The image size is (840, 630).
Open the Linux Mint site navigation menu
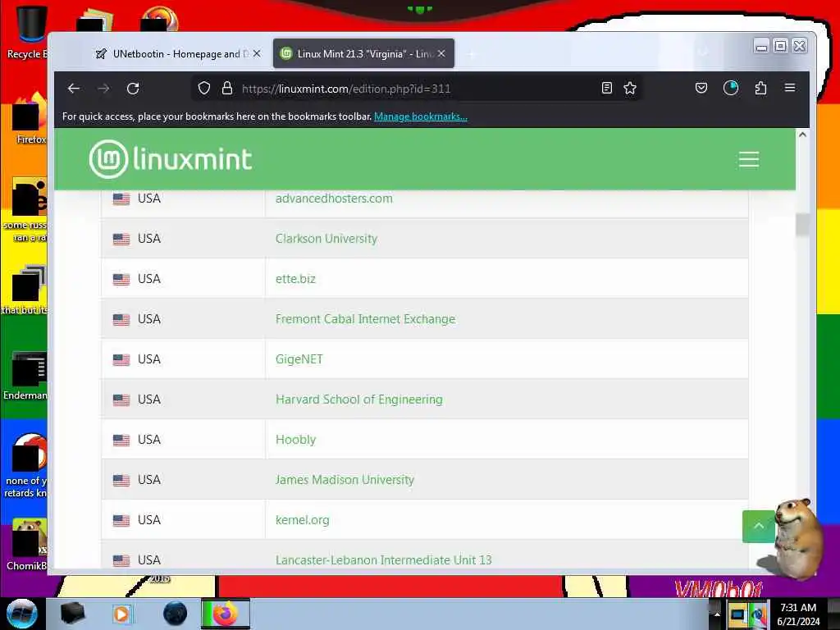tap(748, 159)
